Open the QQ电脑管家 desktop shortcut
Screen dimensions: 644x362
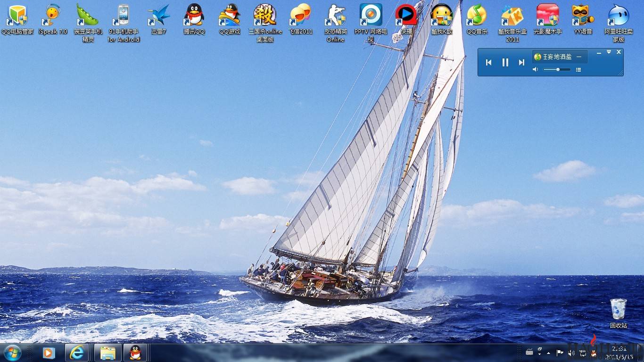[x=17, y=20]
